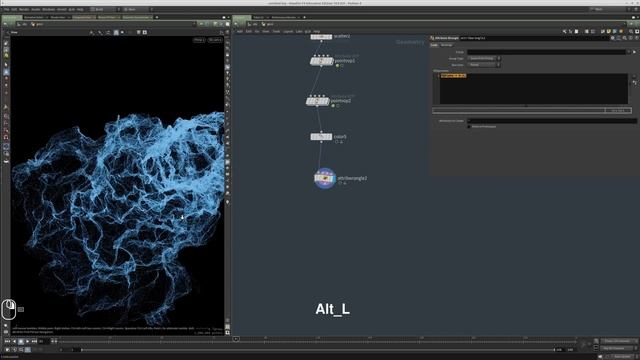This screenshot has height=360, width=640.
Task: Open the Edit menu in main menu bar
Action: [14, 9]
